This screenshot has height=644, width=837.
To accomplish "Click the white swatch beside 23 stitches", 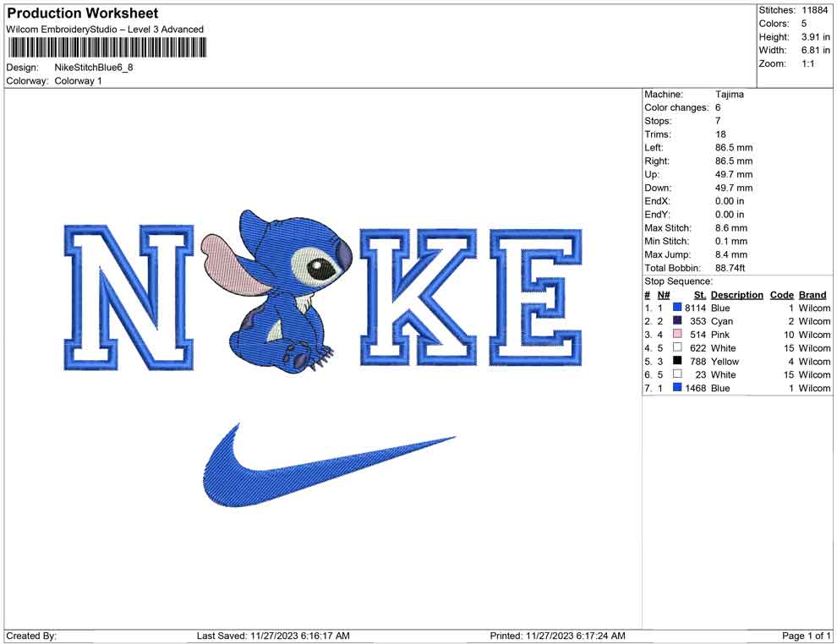I will pyautogui.click(x=677, y=374).
